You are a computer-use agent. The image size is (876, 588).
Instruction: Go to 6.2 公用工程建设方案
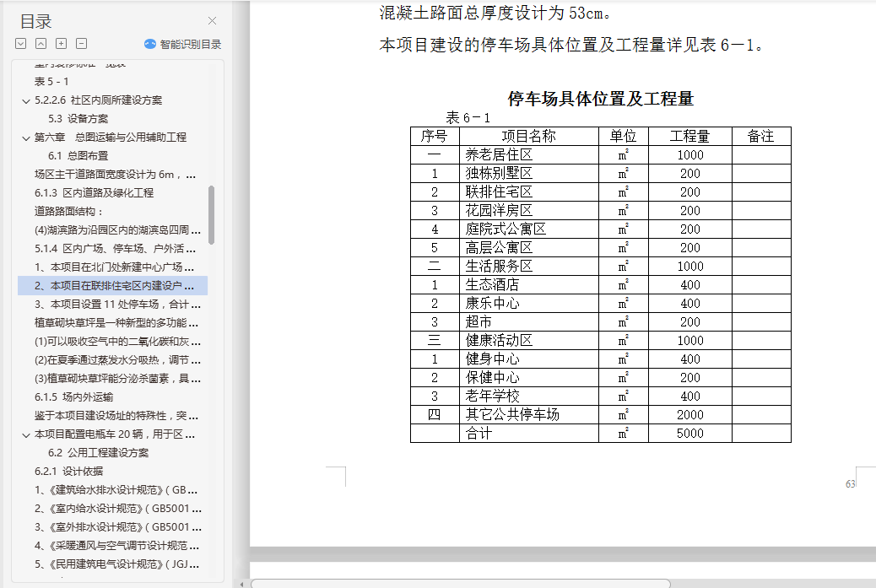[x=99, y=452]
